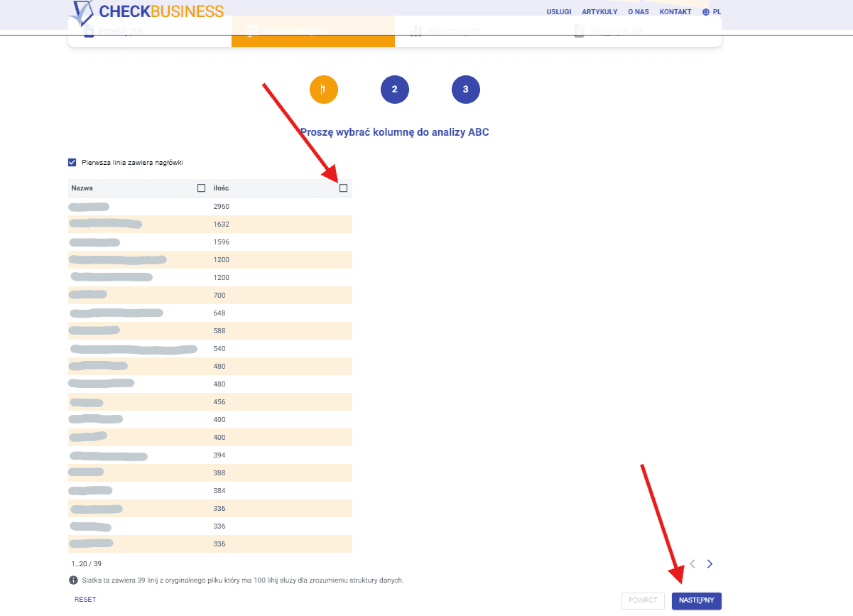Click the CheckBusiness logo

tap(146, 12)
